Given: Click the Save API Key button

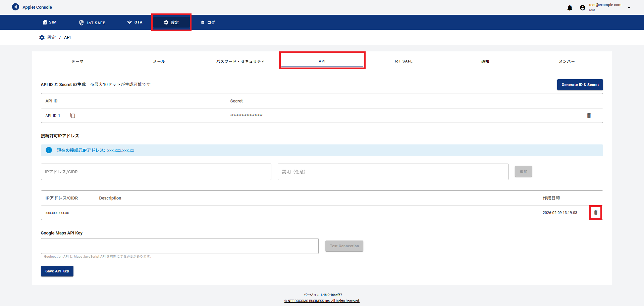Looking at the screenshot, I should click(x=57, y=271).
